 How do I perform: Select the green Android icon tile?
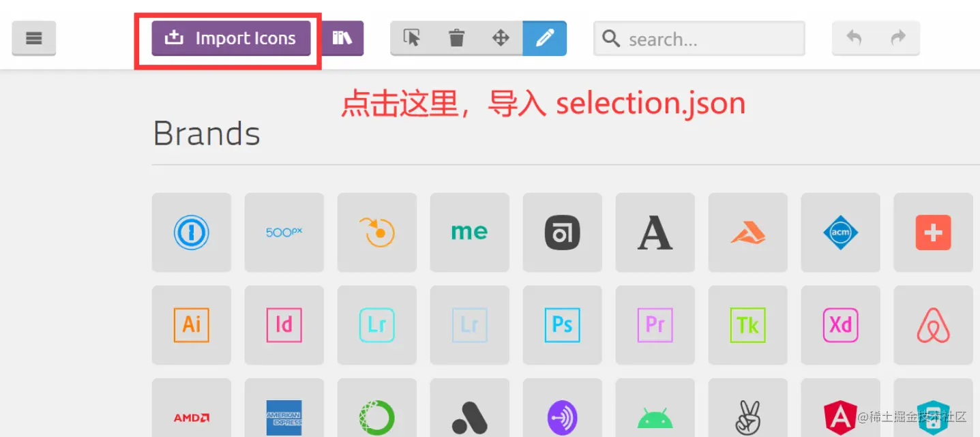[655, 408]
